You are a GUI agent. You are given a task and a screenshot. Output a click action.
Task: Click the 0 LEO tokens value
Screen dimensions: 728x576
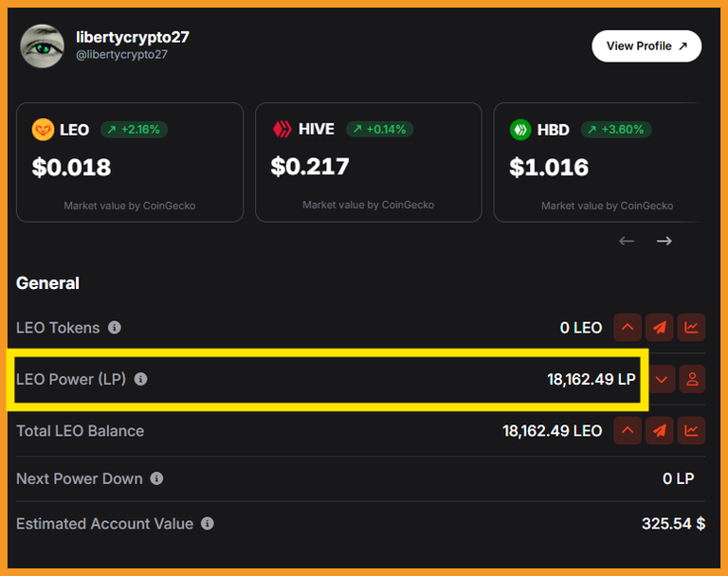581,328
